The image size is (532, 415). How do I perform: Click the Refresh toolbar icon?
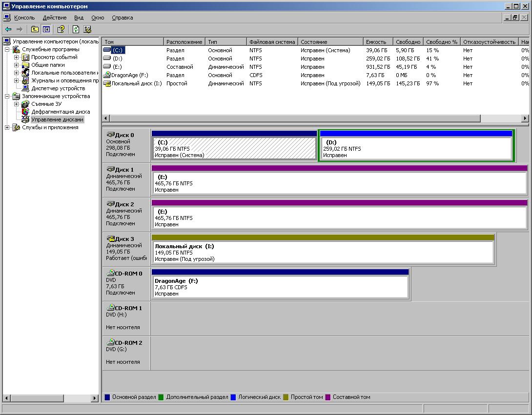(76, 29)
